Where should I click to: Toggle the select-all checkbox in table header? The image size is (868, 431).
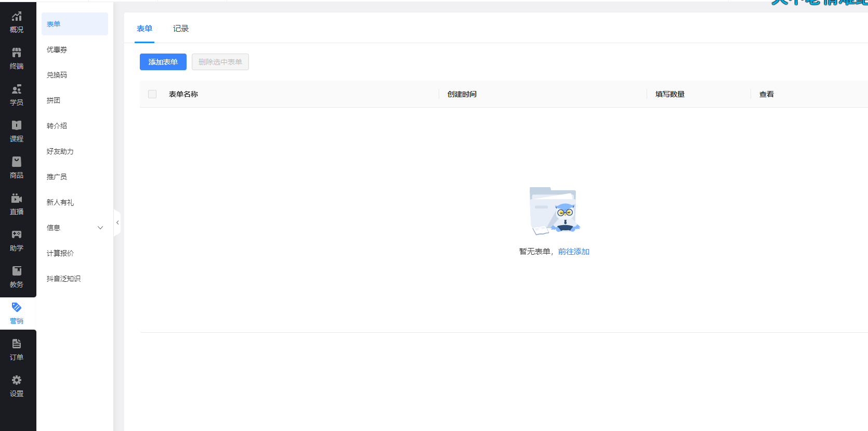tap(152, 94)
